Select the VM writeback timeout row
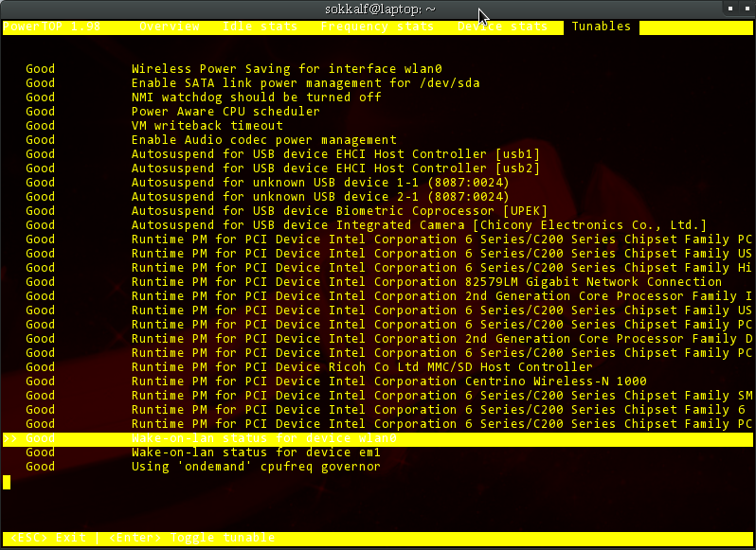756x550 pixels. pyautogui.click(x=378, y=126)
